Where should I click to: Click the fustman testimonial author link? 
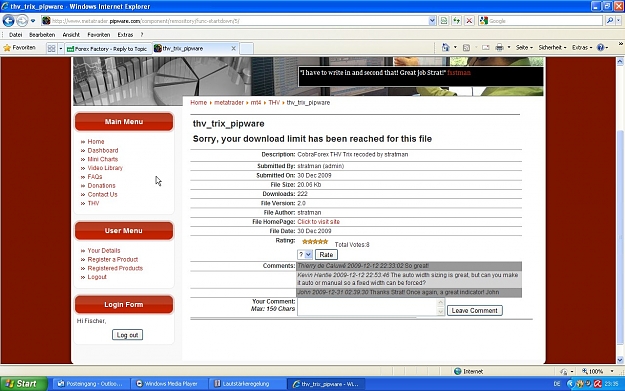pyautogui.click(x=459, y=73)
